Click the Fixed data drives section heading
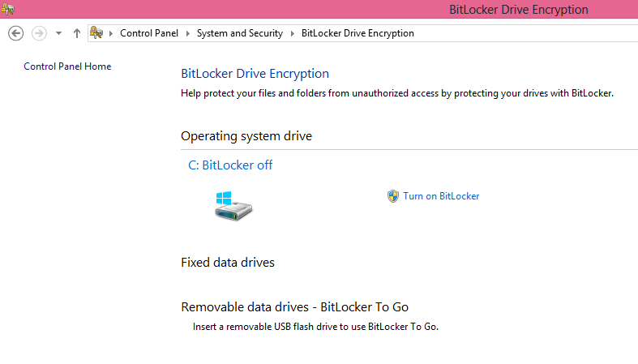The width and height of the screenshot is (638, 364). point(228,263)
